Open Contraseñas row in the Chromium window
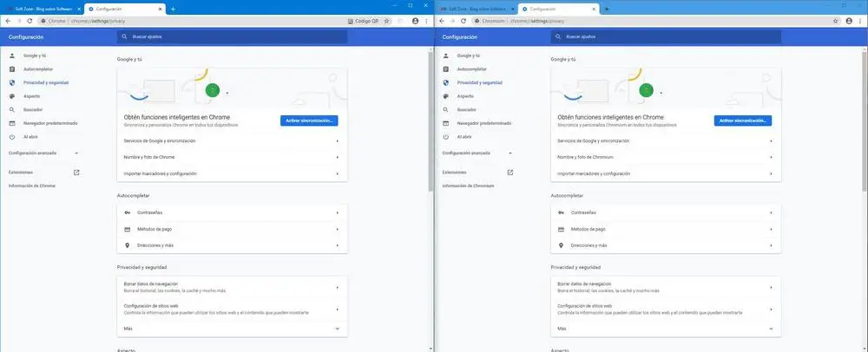Image resolution: width=868 pixels, height=352 pixels. (x=666, y=212)
